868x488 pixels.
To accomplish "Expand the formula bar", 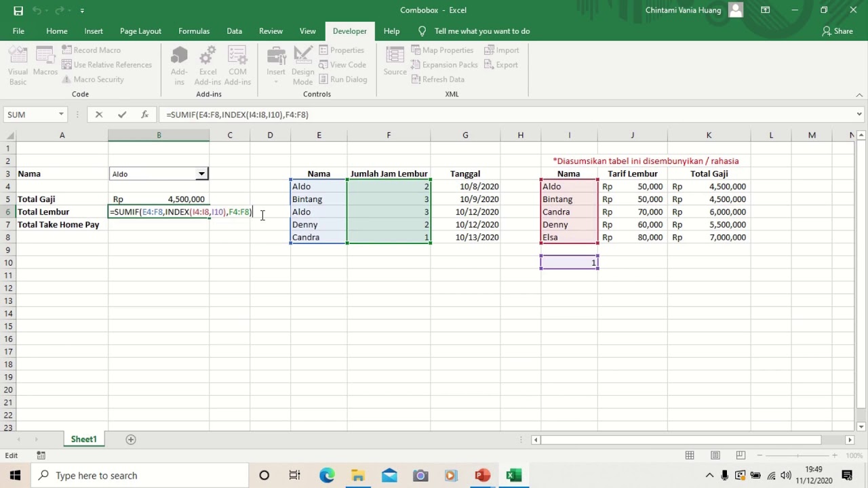I will 859,115.
